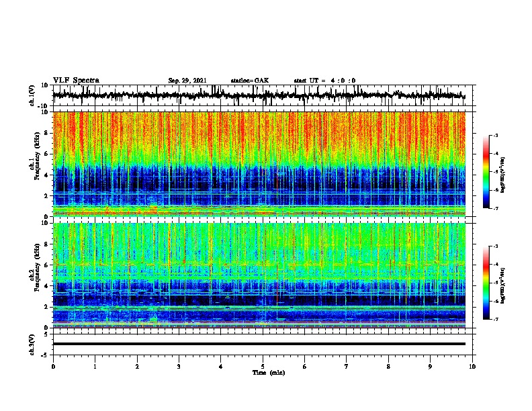Click the ch.1 "Frequency (kHz)" axis label
Screen dimensions: 532x411
tap(37, 156)
